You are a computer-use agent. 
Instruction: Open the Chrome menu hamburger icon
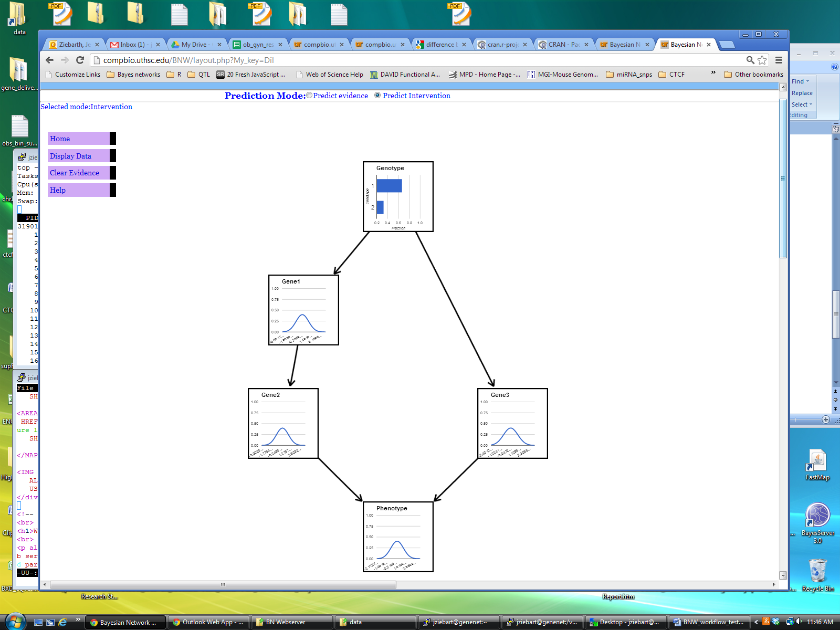pos(779,60)
